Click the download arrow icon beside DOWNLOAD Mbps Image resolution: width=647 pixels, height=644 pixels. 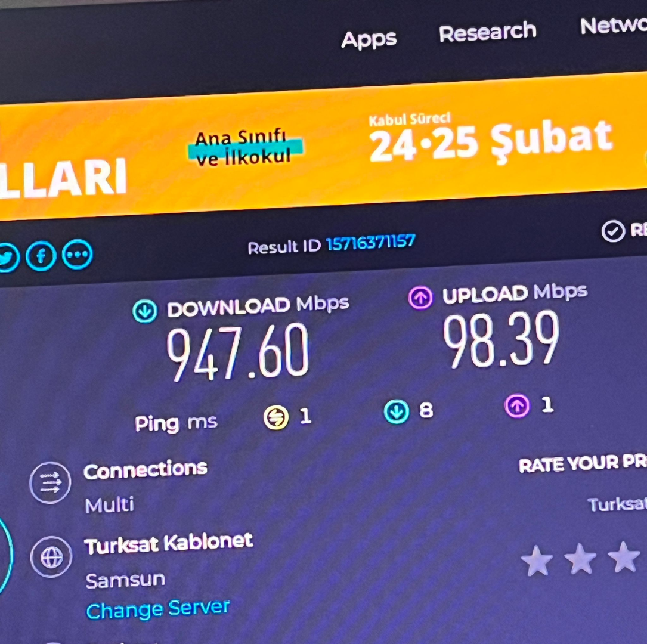pos(145,311)
